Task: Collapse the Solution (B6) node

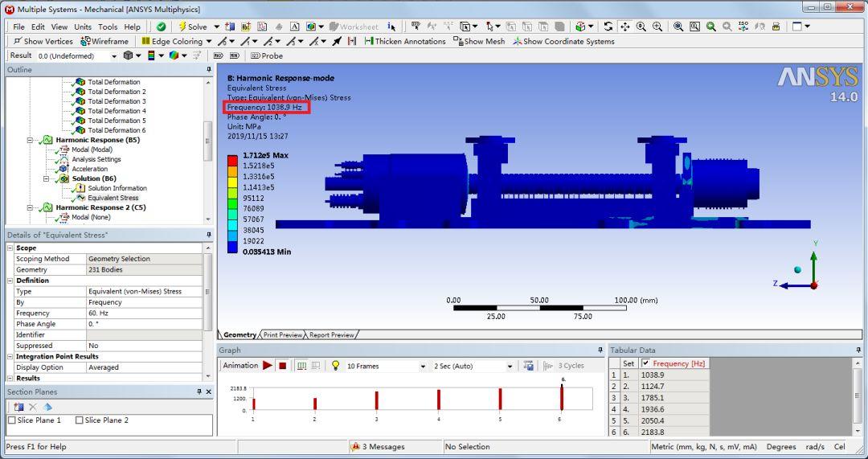Action: (47, 178)
